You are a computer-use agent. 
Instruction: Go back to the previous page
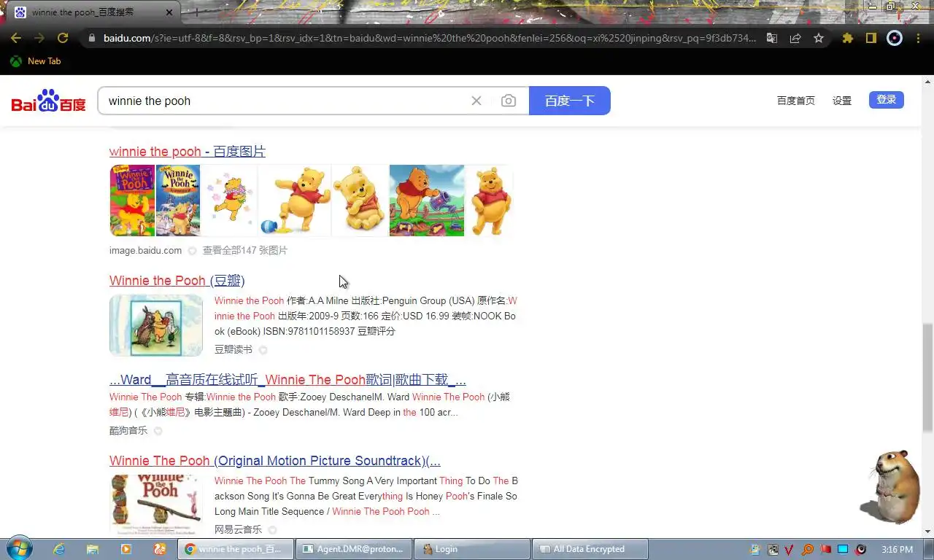point(16,38)
